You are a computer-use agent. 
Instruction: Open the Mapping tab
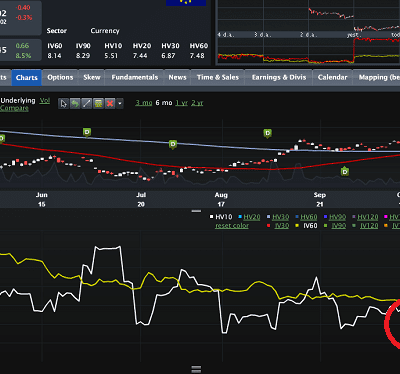377,78
